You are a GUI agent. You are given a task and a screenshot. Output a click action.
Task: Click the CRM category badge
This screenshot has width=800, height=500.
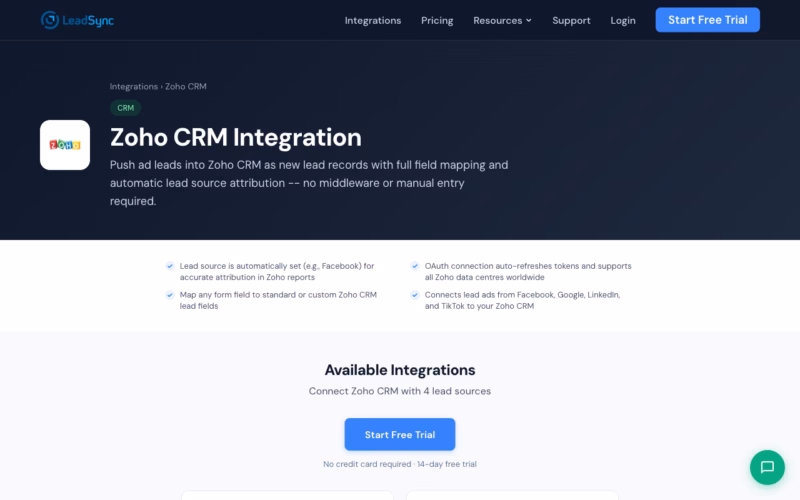(126, 108)
